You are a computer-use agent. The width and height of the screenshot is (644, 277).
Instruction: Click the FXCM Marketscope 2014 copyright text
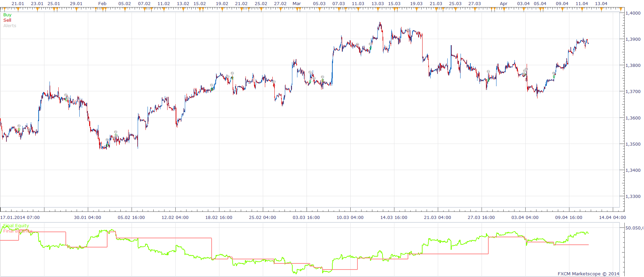coord(588,274)
